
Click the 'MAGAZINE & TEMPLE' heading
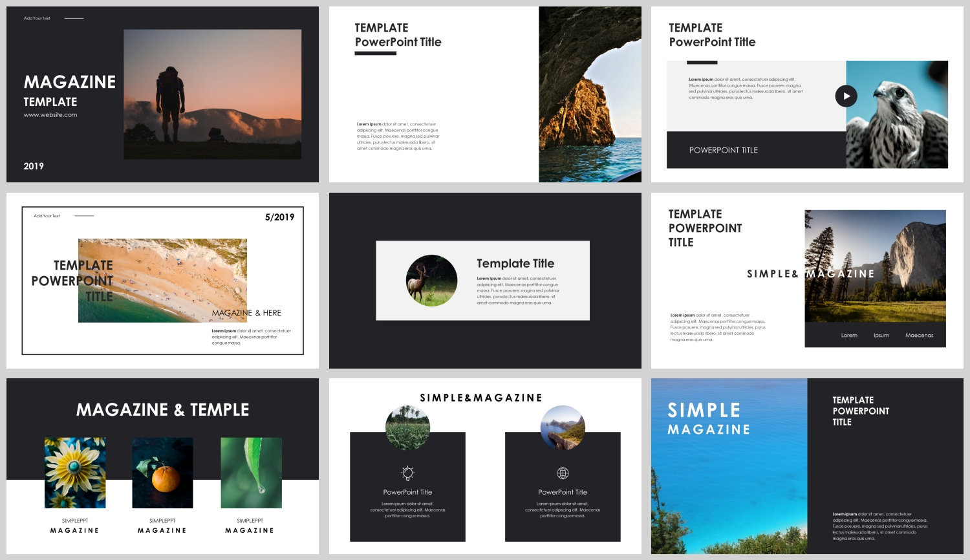tap(162, 410)
